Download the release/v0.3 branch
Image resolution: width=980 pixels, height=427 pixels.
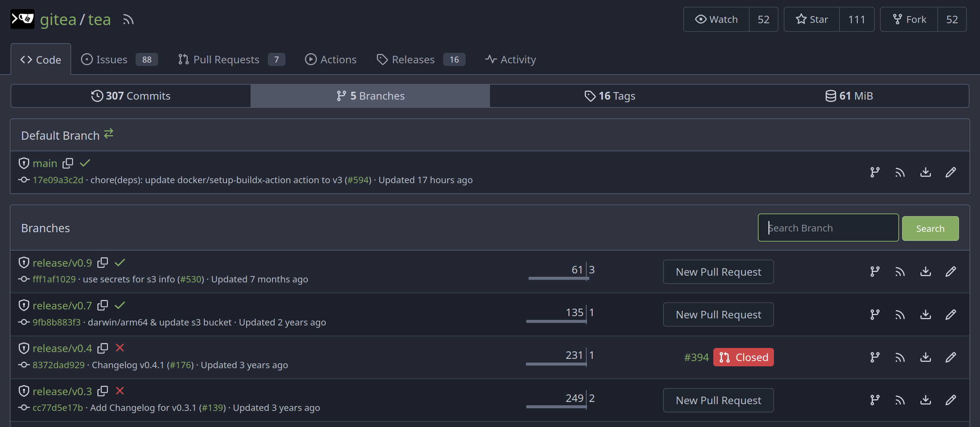[925, 400]
